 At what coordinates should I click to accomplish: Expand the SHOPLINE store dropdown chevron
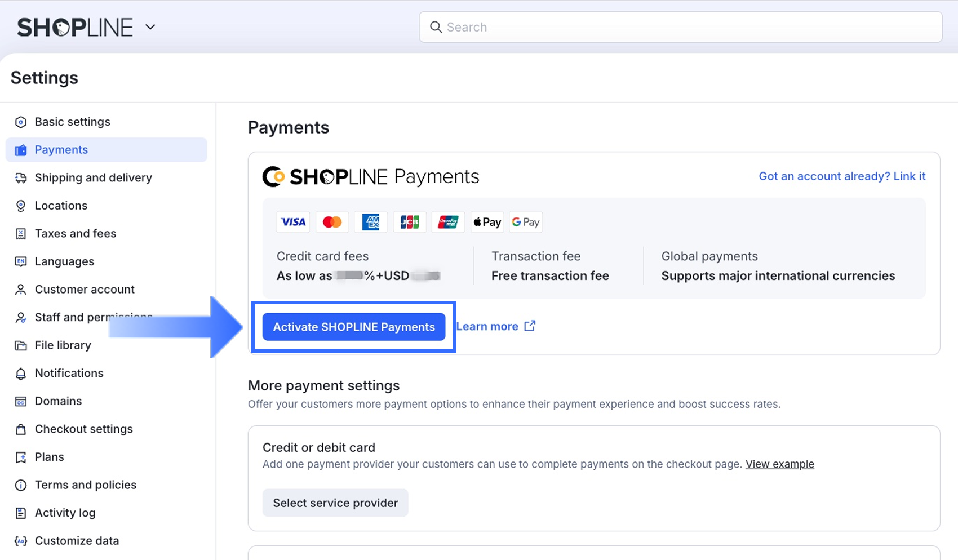(150, 27)
